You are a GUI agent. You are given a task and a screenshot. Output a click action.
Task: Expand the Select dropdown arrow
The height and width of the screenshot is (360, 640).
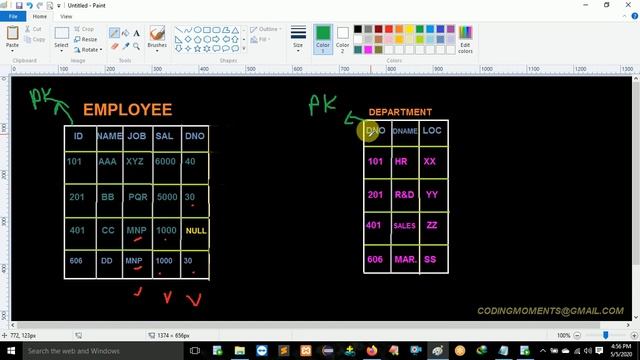[61, 50]
